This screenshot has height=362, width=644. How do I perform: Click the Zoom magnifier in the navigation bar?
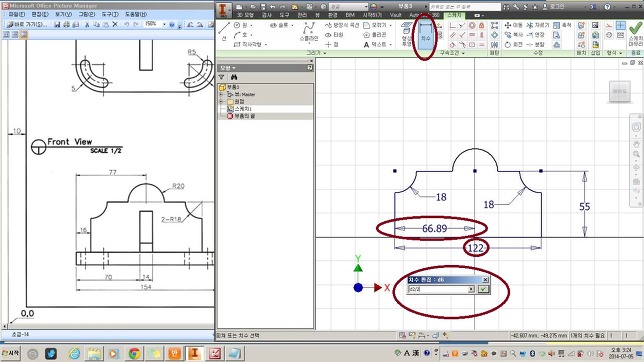tap(636, 154)
